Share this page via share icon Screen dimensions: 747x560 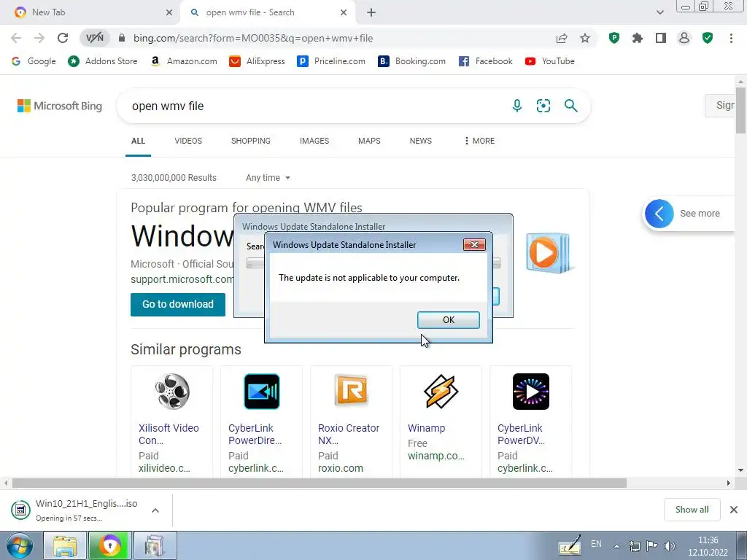click(562, 38)
